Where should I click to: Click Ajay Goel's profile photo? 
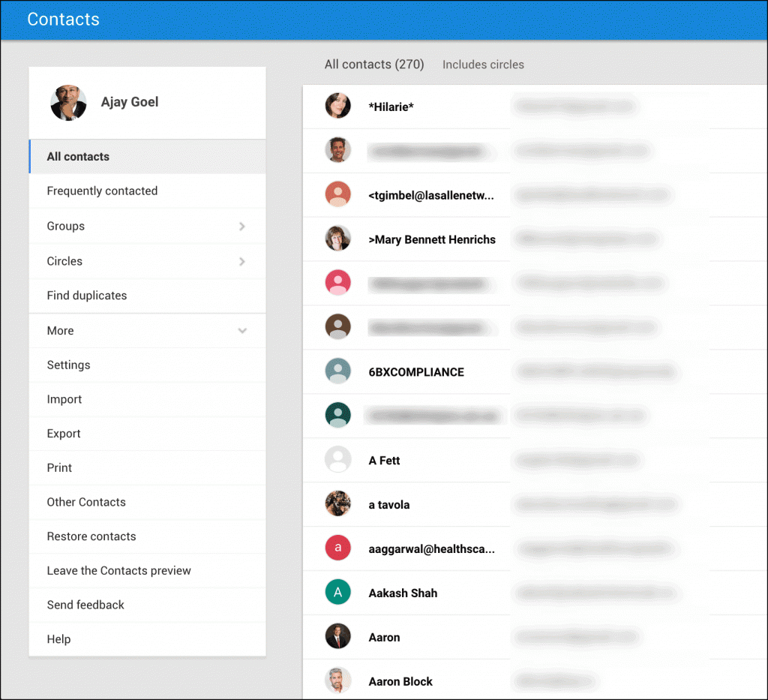[68, 103]
